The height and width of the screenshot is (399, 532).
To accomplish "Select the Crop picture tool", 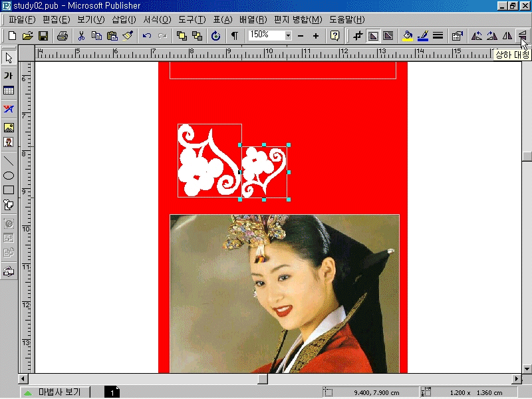I will (x=358, y=36).
